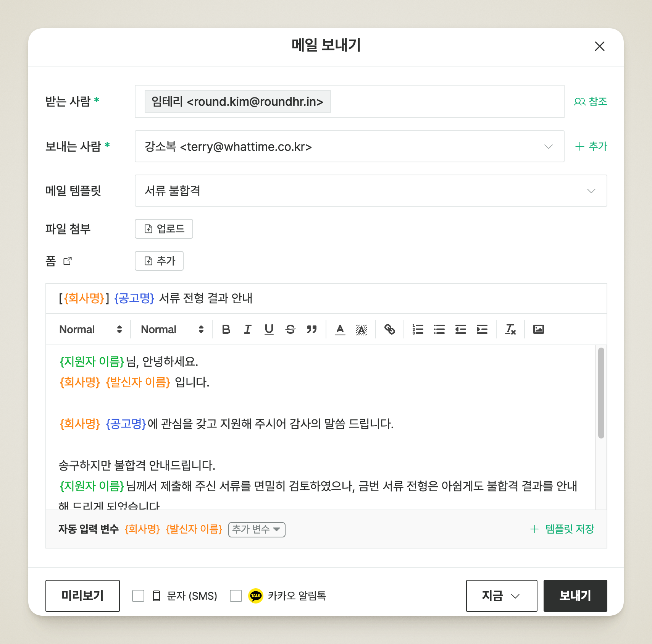
Task: Insert a blockquote using the quote icon
Action: [x=311, y=329]
